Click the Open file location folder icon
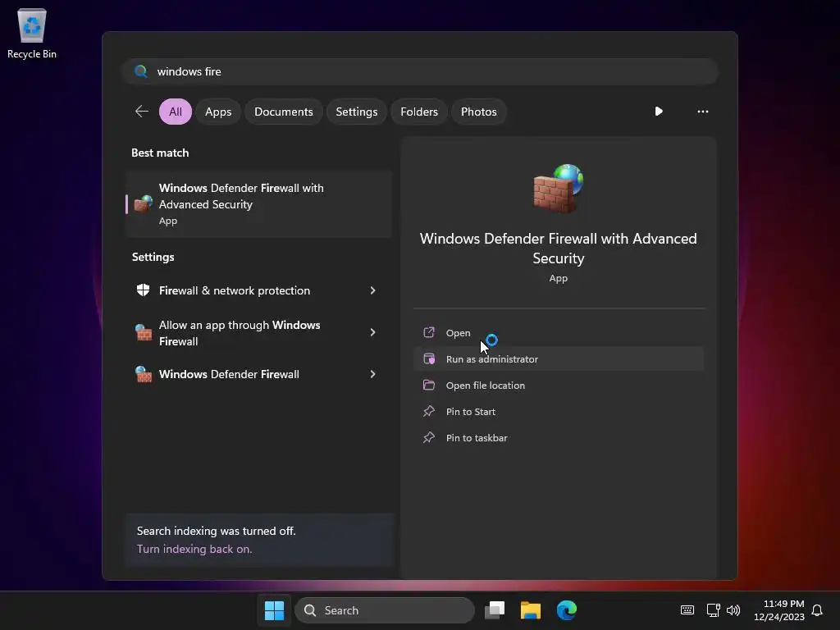 [428, 386]
